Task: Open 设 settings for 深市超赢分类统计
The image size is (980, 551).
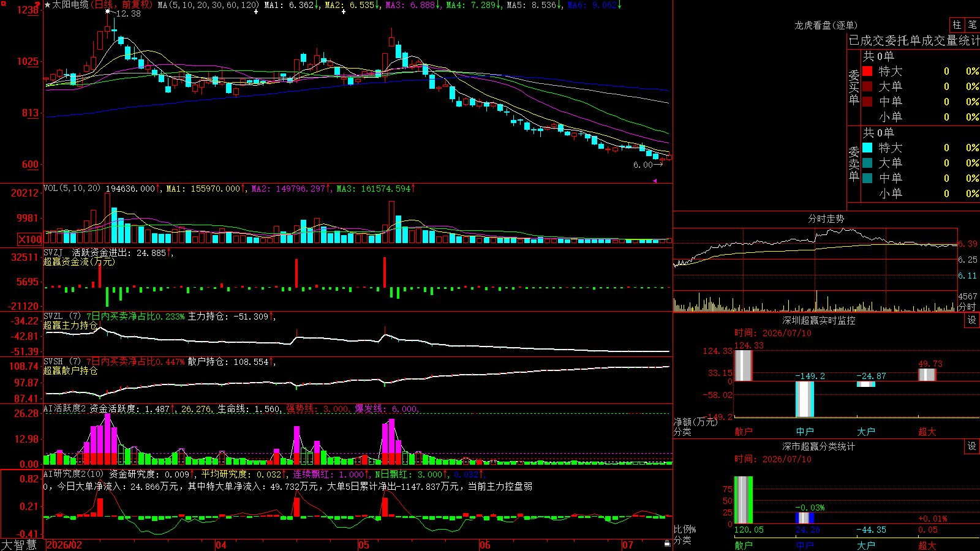Action: 972,446
